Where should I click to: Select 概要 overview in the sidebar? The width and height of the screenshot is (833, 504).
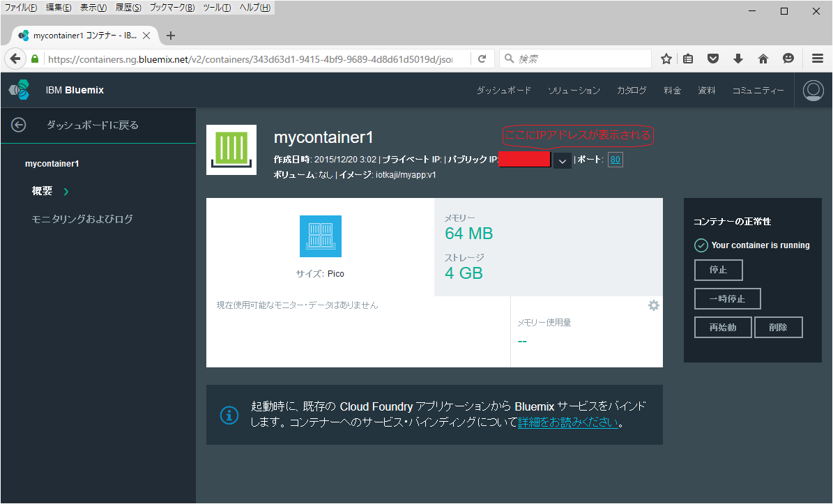(42, 191)
